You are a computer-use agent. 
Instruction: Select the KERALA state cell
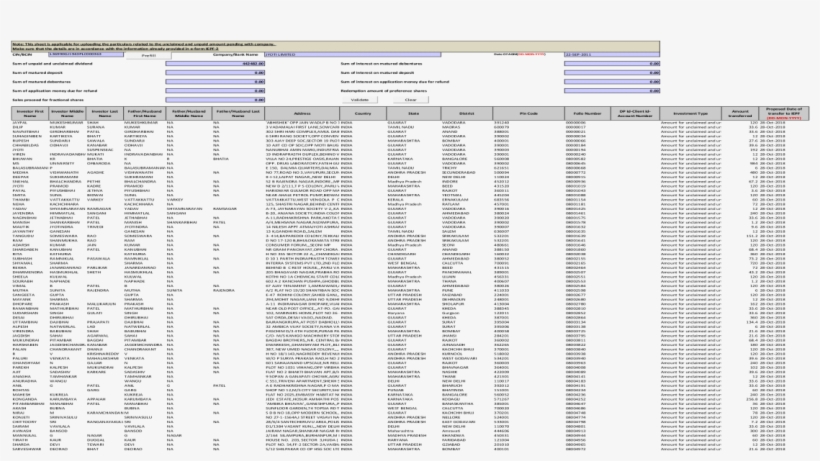click(413, 200)
